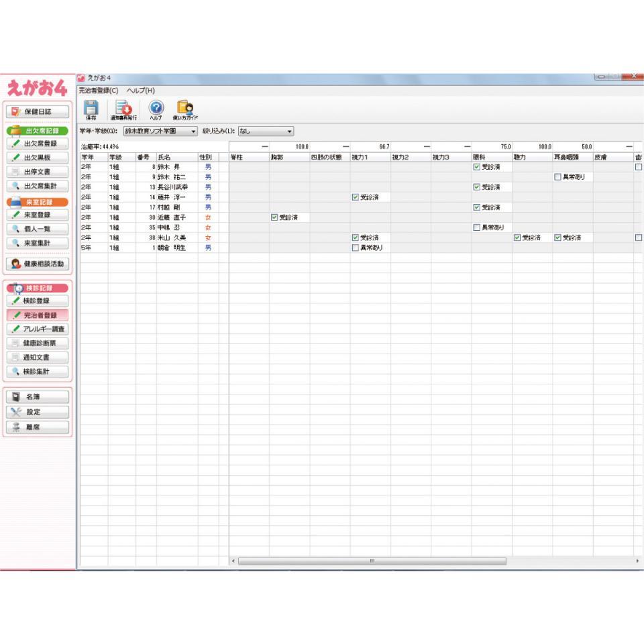Open 設定 settings in the sidebar
The width and height of the screenshot is (644, 644).
[x=38, y=411]
